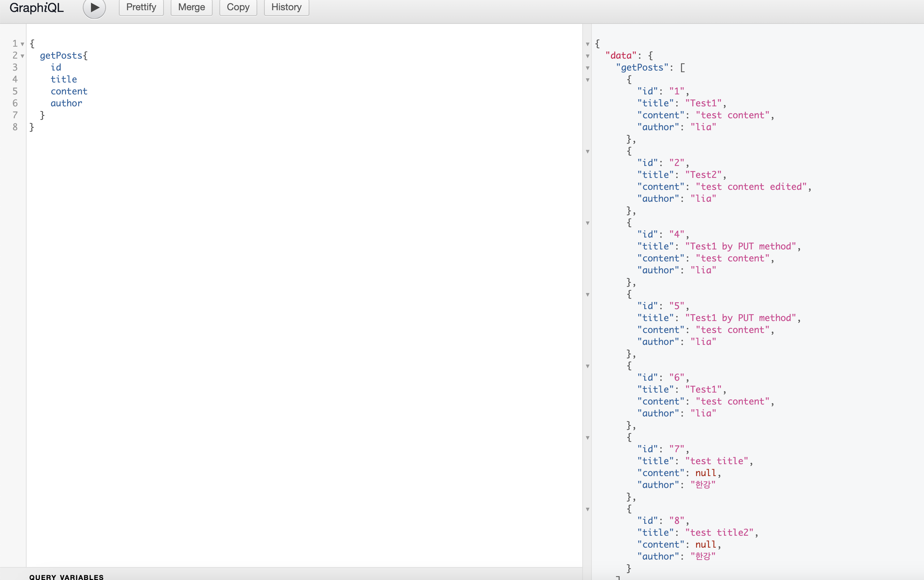
Task: Copy the query using the Copy button
Action: [x=238, y=7]
